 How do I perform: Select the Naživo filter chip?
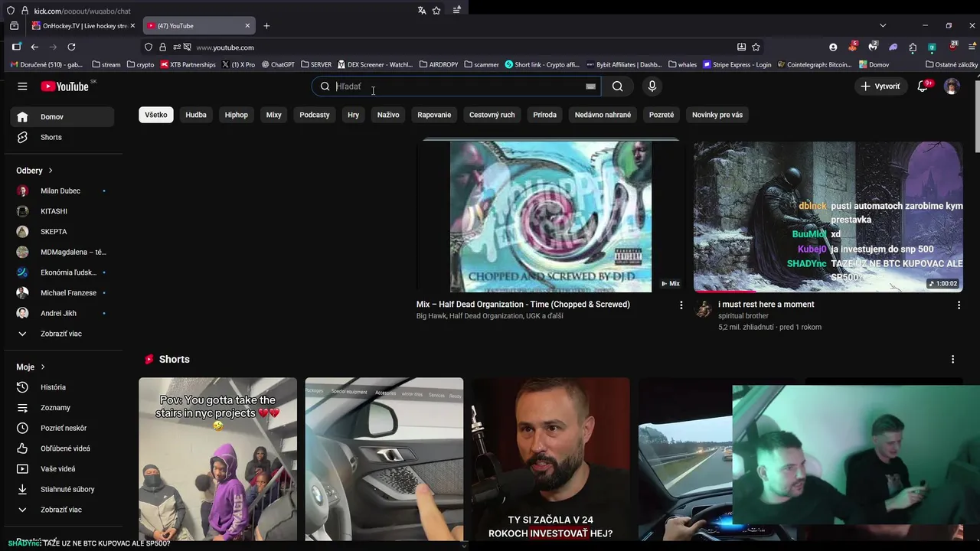click(x=388, y=115)
